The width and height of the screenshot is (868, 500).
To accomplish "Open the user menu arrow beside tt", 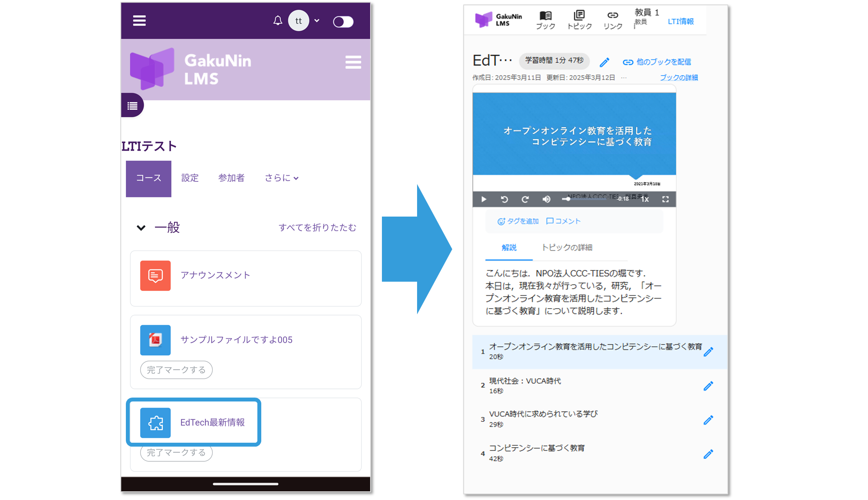I will tap(317, 21).
